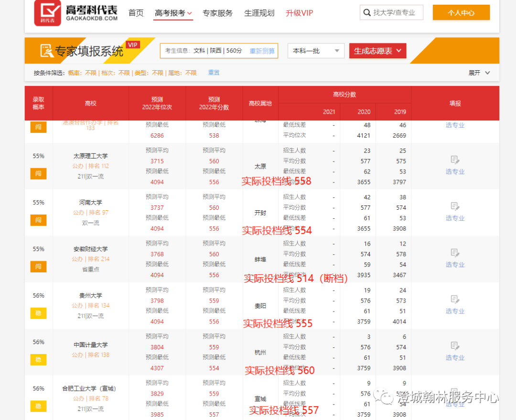Click the 预测2022年分数 column header
516x420 pixels.
pyautogui.click(x=214, y=103)
